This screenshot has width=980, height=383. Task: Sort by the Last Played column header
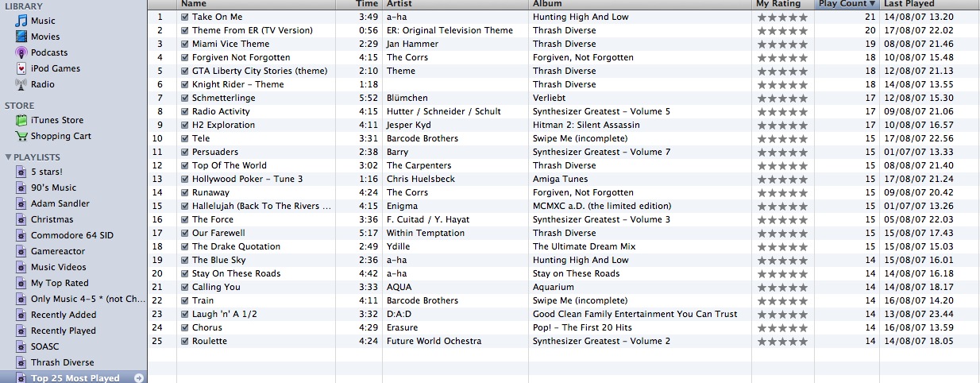(929, 4)
